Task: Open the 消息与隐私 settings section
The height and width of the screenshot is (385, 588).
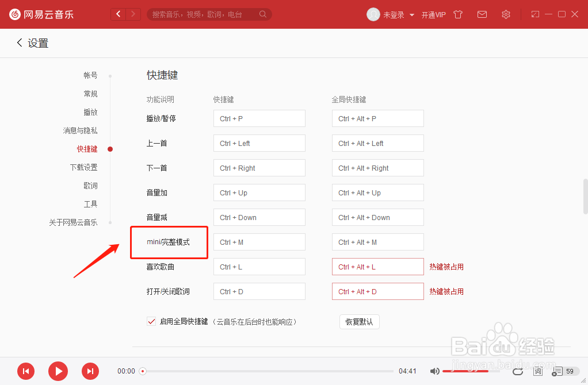Action: [x=79, y=130]
